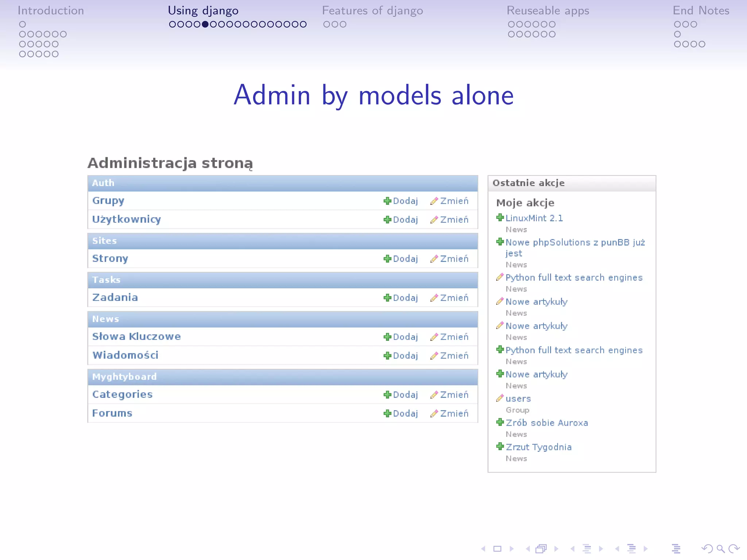Go to End Notes section
This screenshot has width=747, height=560.
pos(701,11)
